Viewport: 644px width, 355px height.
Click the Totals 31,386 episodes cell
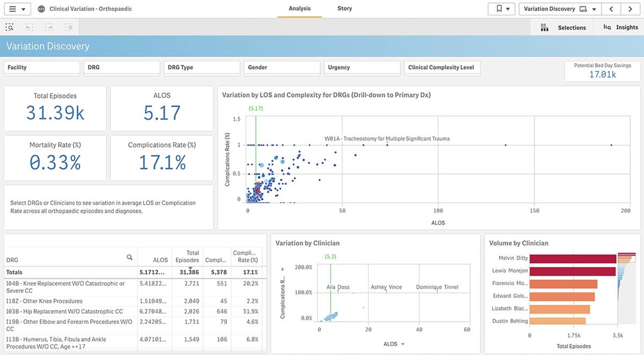(188, 272)
